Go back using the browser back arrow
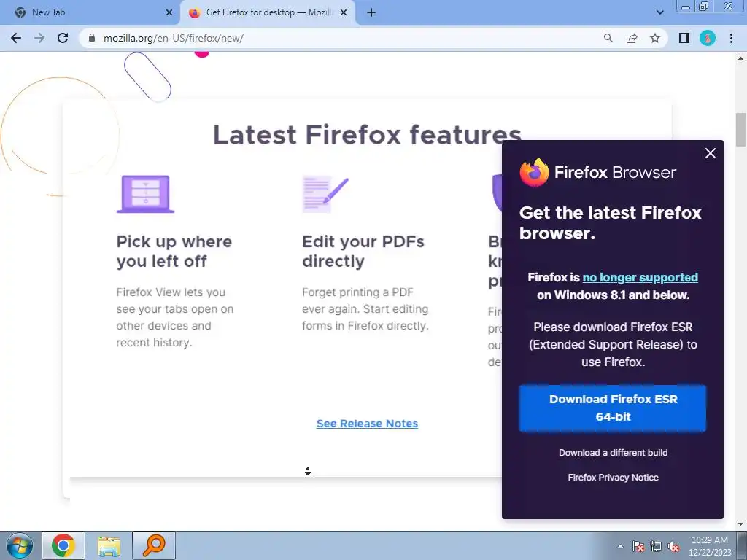Image resolution: width=747 pixels, height=560 pixels. [x=16, y=38]
